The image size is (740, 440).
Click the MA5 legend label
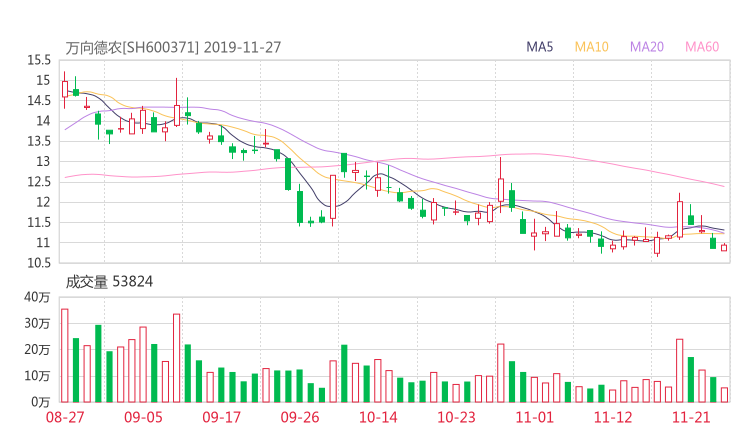[539, 47]
